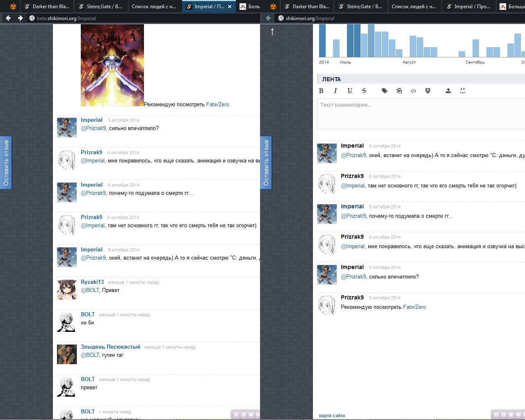525x420 pixels.
Task: Focus the 'Текст комментария...' comment field
Action: [x=420, y=114]
